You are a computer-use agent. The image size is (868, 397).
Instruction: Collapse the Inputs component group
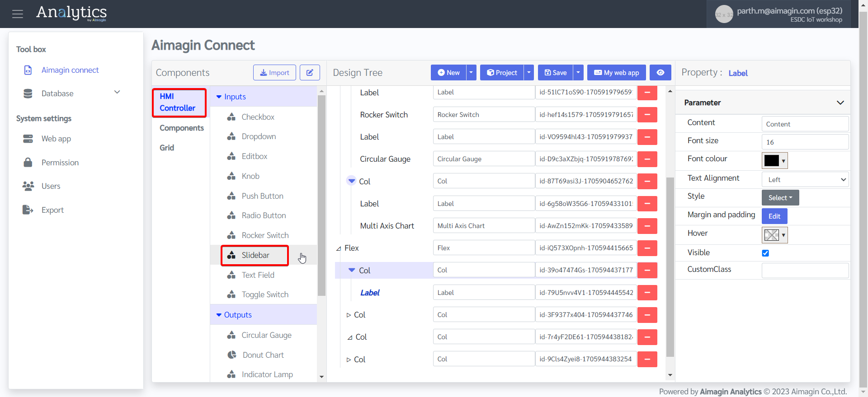coord(219,97)
